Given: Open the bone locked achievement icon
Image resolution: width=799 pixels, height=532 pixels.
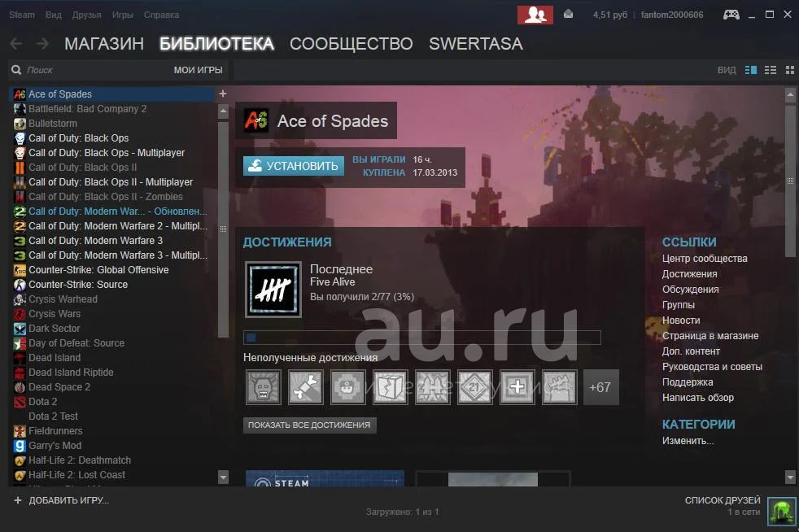Looking at the screenshot, I should [x=305, y=387].
